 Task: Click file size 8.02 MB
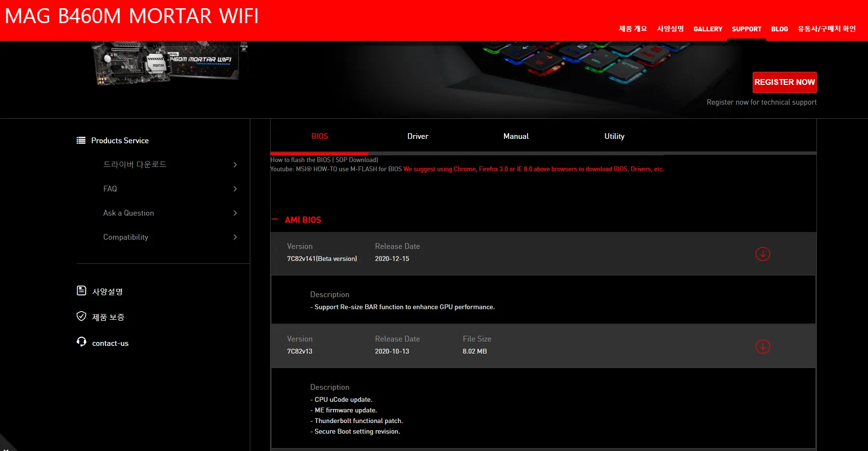(x=475, y=351)
